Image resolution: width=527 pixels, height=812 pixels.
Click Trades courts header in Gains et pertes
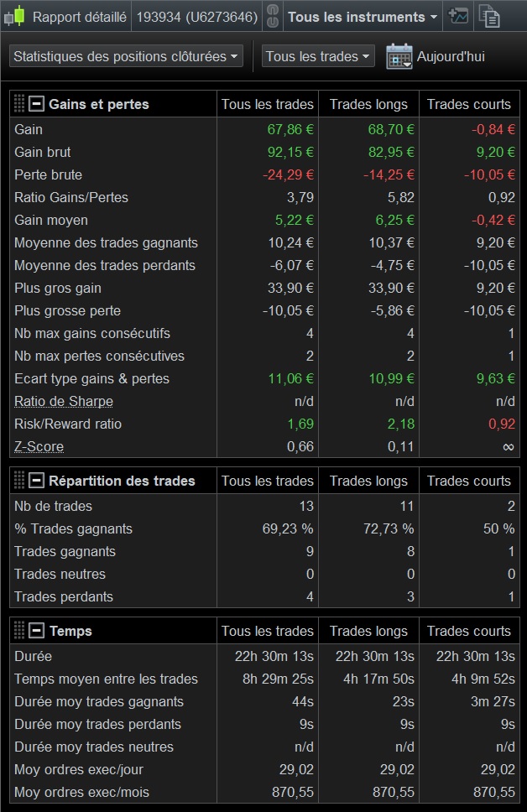pos(469,104)
